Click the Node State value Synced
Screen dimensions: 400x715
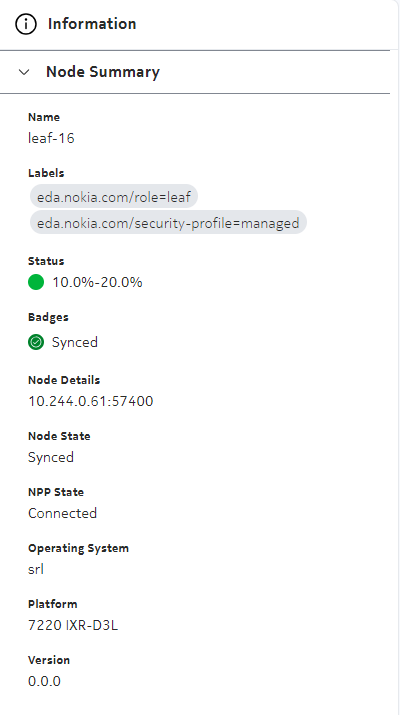51,457
